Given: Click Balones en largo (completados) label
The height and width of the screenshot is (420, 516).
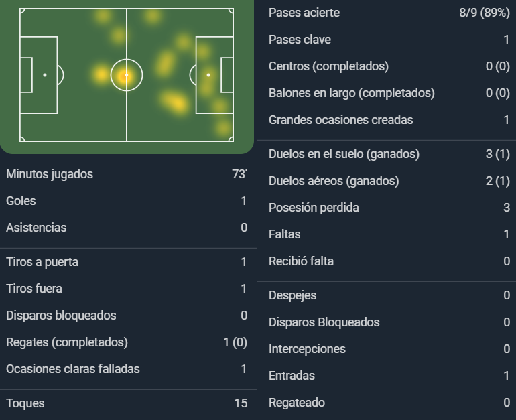Looking at the screenshot, I should click(351, 93).
